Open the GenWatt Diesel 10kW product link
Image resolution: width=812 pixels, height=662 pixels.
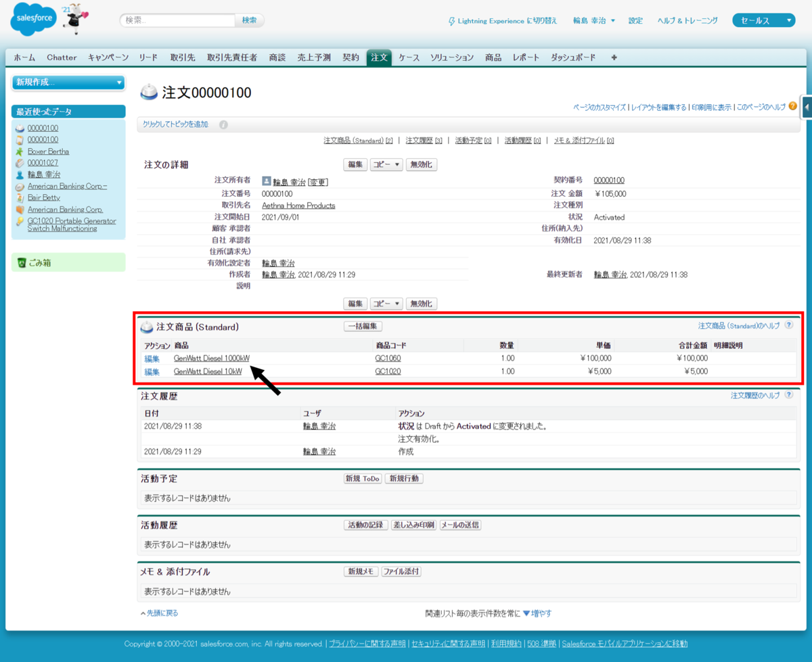click(x=208, y=372)
